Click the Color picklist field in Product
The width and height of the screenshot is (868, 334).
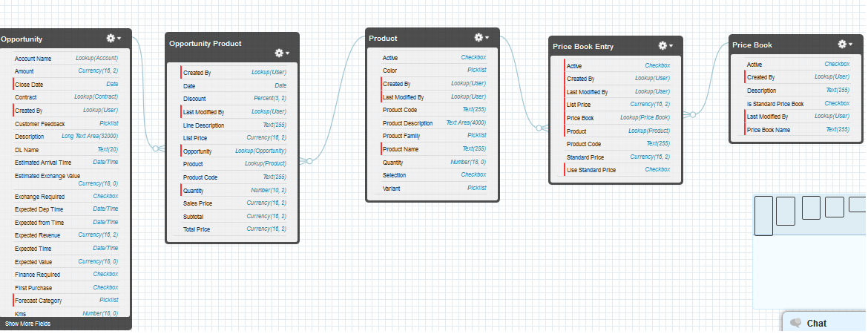pos(434,71)
